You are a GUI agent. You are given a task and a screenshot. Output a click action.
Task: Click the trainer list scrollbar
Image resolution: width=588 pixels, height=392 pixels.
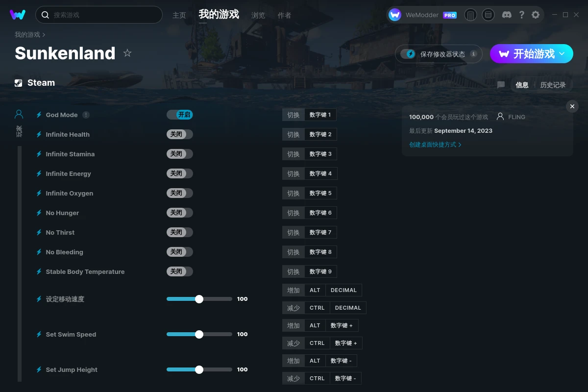(20, 264)
